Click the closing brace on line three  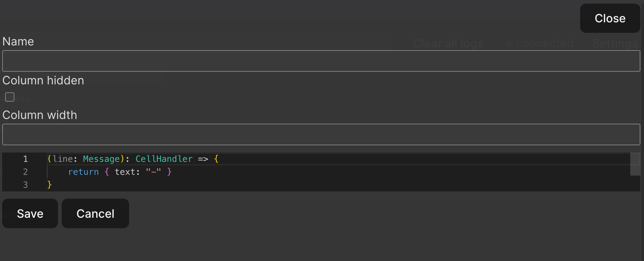pyautogui.click(x=50, y=185)
